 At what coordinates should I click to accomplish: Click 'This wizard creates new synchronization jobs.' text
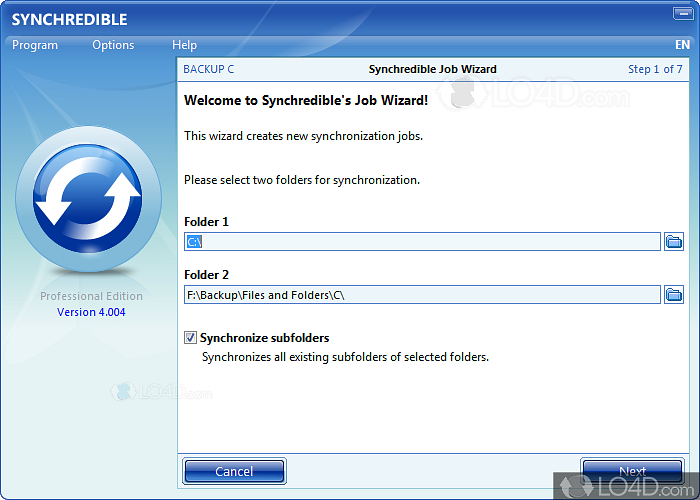click(304, 136)
